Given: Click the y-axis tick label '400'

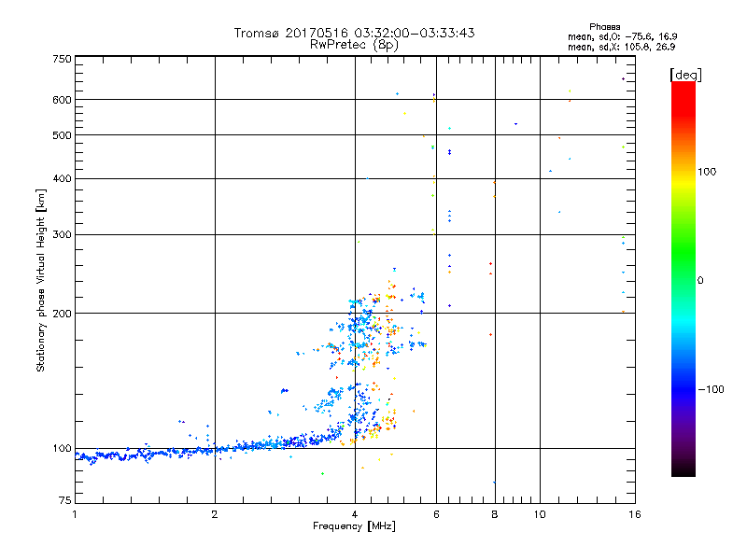Looking at the screenshot, I should 62,178.
